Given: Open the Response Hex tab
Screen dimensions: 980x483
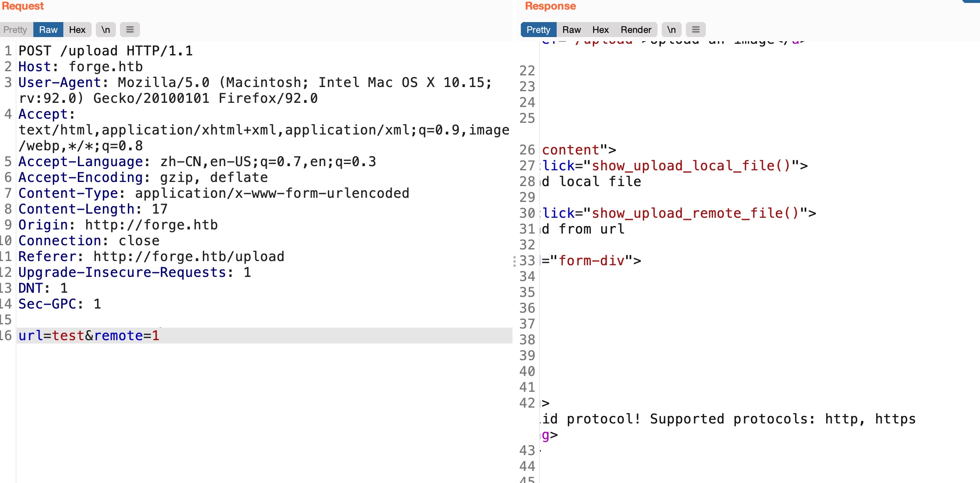Looking at the screenshot, I should tap(600, 30).
